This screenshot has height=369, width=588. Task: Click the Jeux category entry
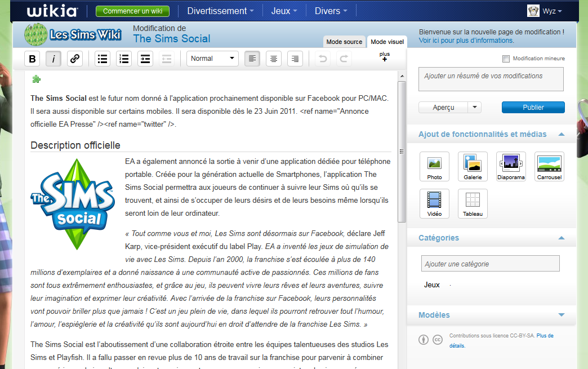[x=431, y=285]
